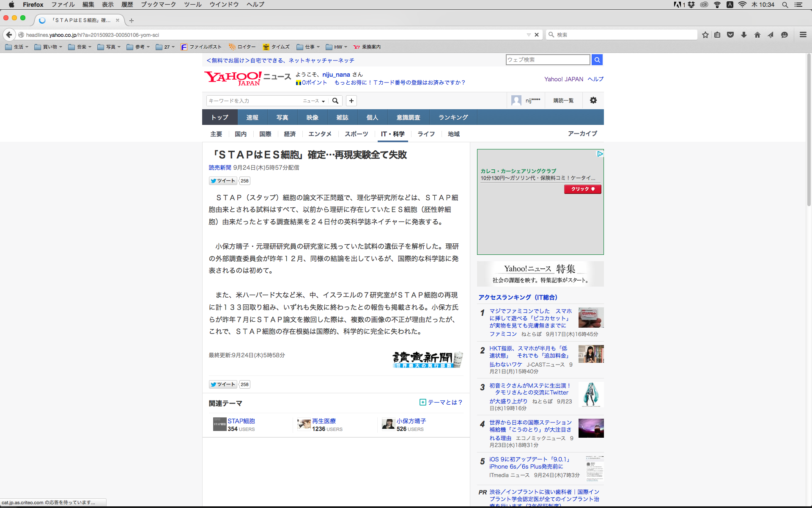
Task: Open the STAP細胞 related theme link
Action: [x=241, y=421]
